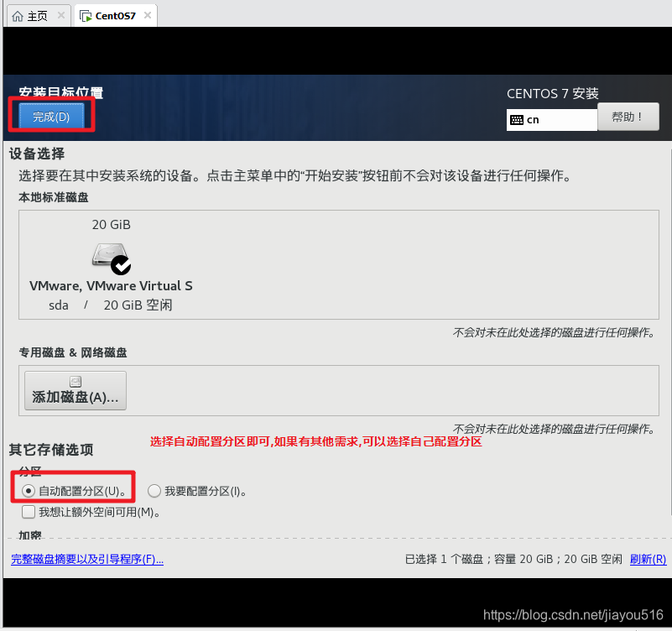
Task: Click the 'VMware, VMware Virtual S' disk label
Action: pyautogui.click(x=111, y=286)
